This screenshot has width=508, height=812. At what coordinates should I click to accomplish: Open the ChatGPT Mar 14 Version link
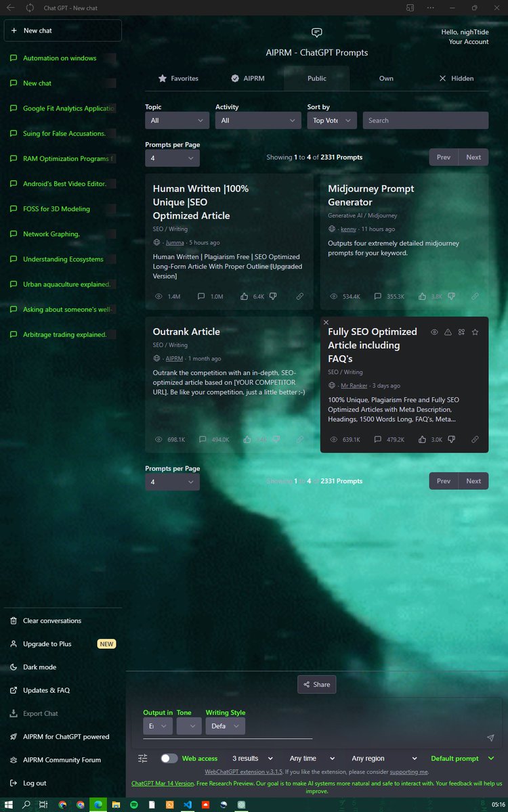coord(163,783)
